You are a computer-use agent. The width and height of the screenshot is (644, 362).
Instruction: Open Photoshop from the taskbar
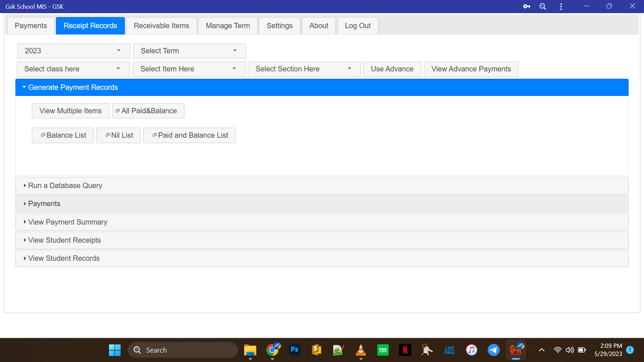tap(294, 350)
